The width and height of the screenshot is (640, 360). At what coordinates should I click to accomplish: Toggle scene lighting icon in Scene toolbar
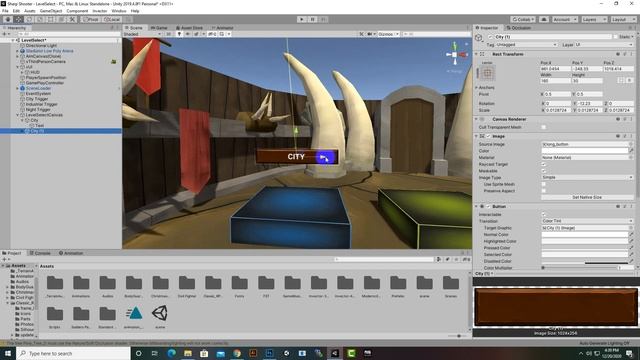(x=179, y=34)
